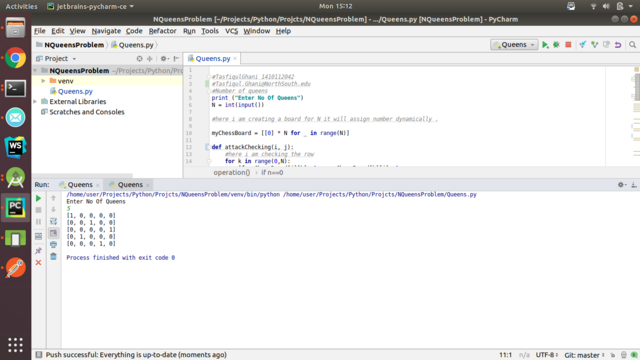Toggle soft-wrap in the Run console

click(53, 221)
